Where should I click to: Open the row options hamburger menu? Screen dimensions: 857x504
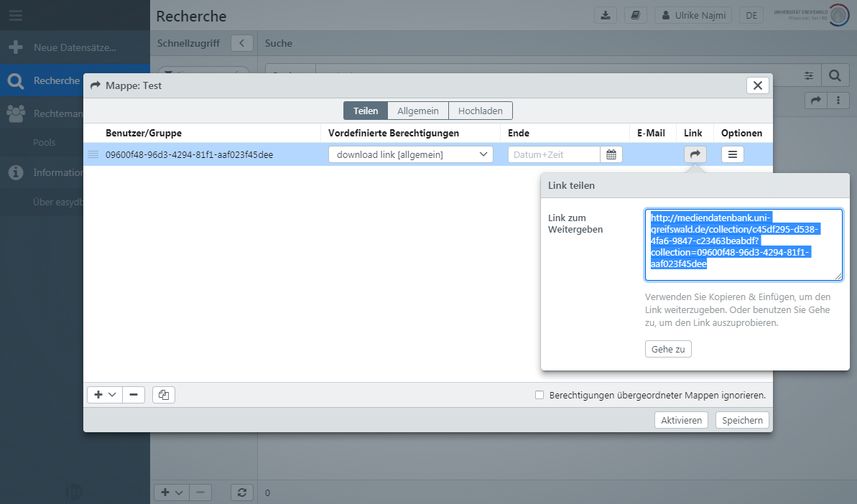tap(732, 154)
